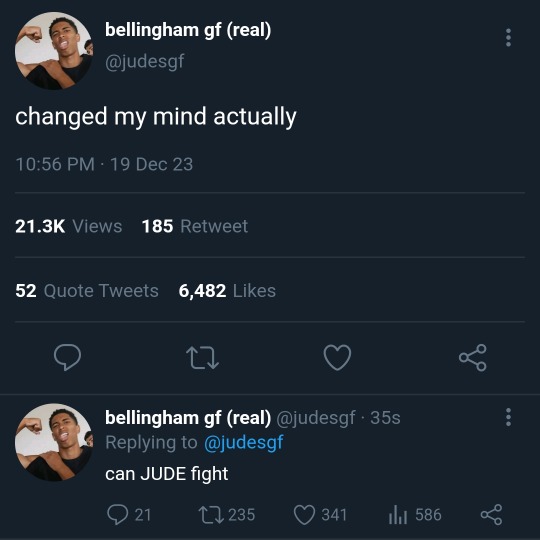Click the 10:56 PM 19 Dec 23 timestamp

(104, 164)
